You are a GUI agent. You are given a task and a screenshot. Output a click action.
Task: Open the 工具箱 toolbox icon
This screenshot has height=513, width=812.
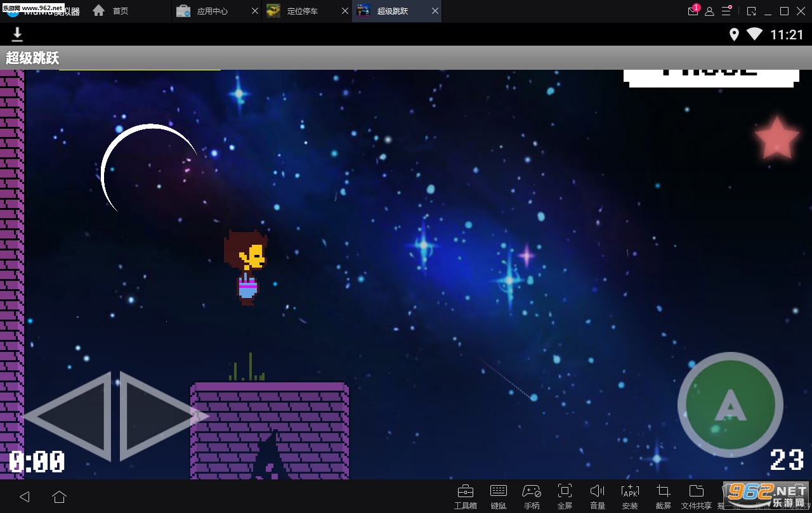pos(465,496)
